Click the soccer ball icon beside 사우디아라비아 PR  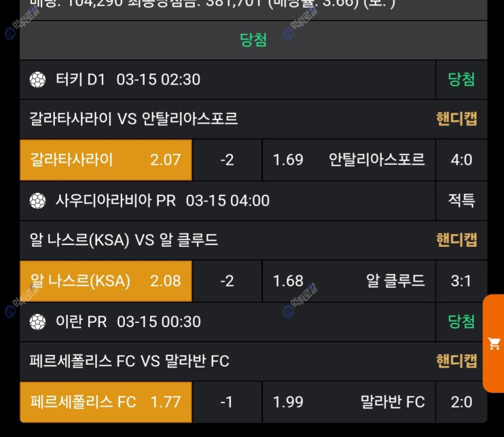point(37,200)
